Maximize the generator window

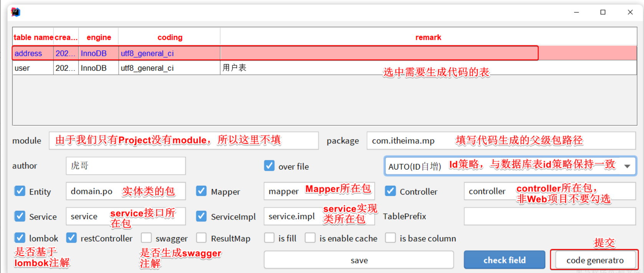coord(603,12)
